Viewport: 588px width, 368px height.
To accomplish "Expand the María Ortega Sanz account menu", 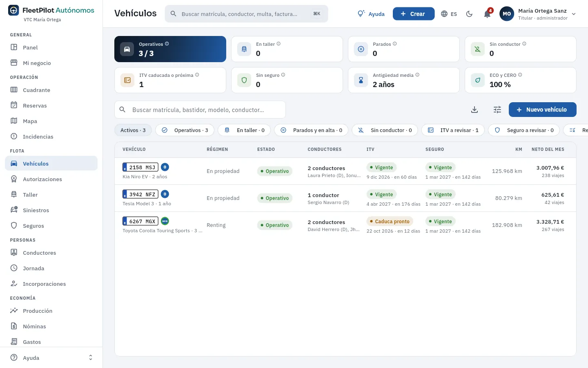I will (538, 14).
